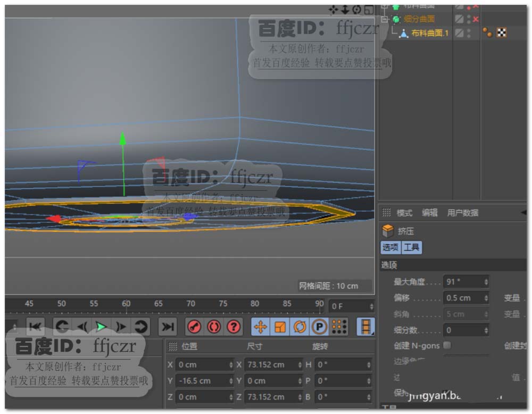
Task: Click the green 细分曲面 subdivision surface object icon
Action: [x=396, y=19]
